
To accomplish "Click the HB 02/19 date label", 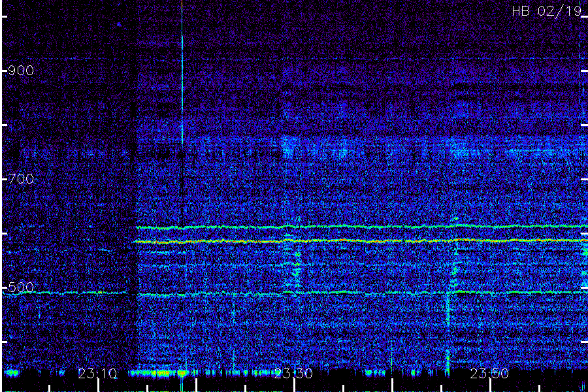I will [547, 11].
